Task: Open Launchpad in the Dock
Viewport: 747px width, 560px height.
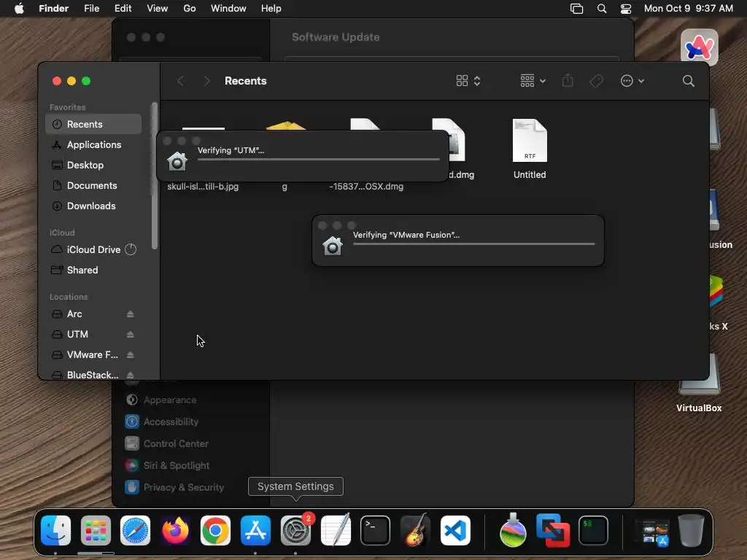Action: [x=96, y=531]
